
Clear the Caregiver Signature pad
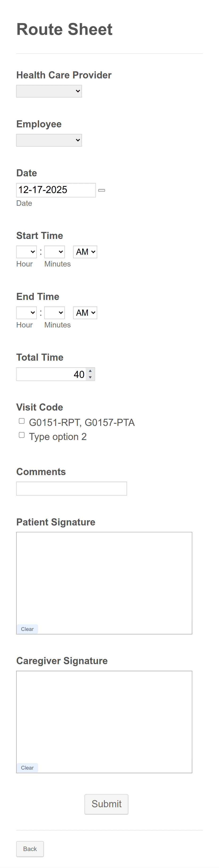point(27,767)
